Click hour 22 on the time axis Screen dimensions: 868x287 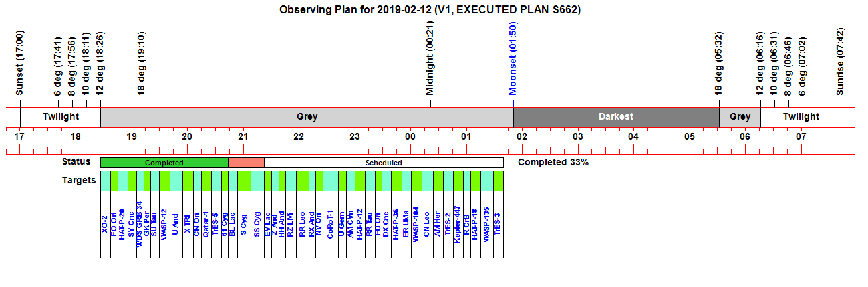(x=298, y=136)
